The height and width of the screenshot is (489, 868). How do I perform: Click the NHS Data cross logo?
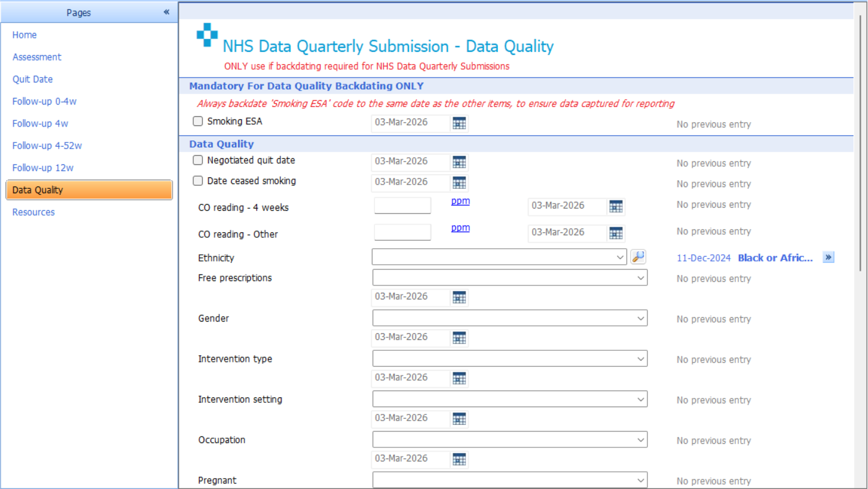[x=207, y=35]
